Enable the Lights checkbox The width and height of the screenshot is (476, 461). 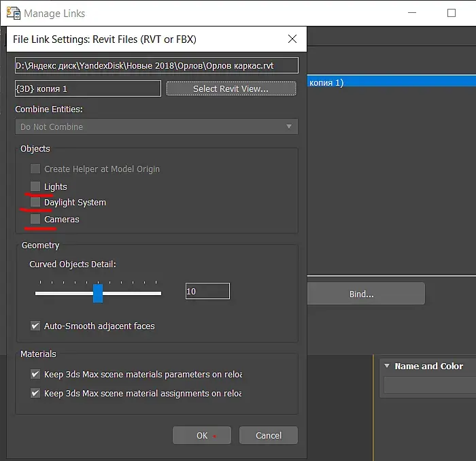tap(35, 186)
